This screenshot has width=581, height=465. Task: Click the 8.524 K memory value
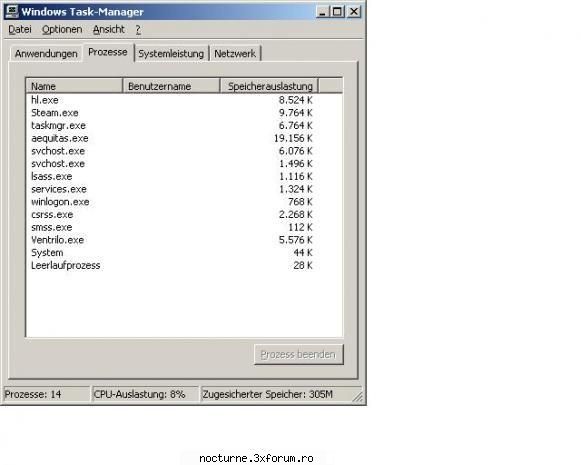pyautogui.click(x=295, y=100)
